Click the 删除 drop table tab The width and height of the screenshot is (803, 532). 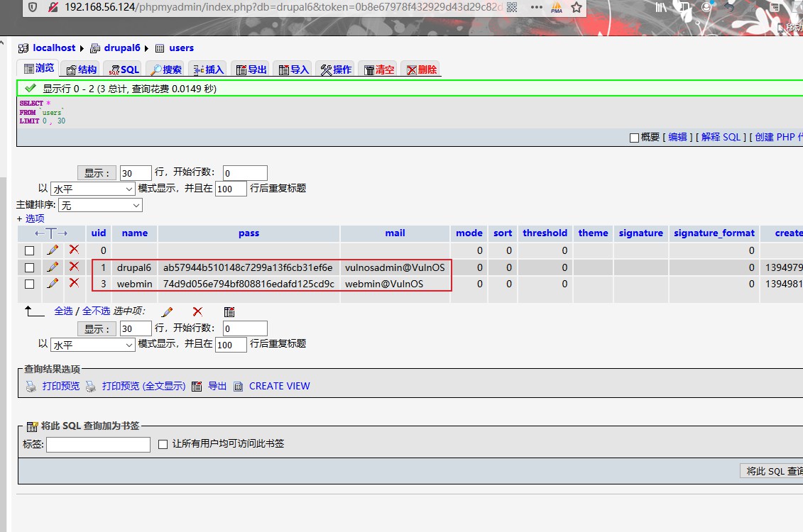coord(422,70)
